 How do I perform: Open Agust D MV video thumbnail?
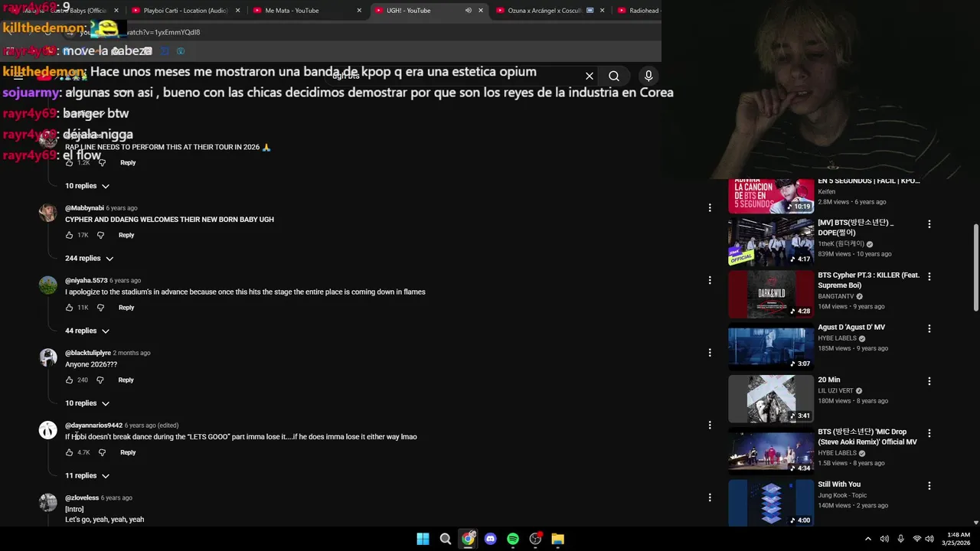(771, 347)
